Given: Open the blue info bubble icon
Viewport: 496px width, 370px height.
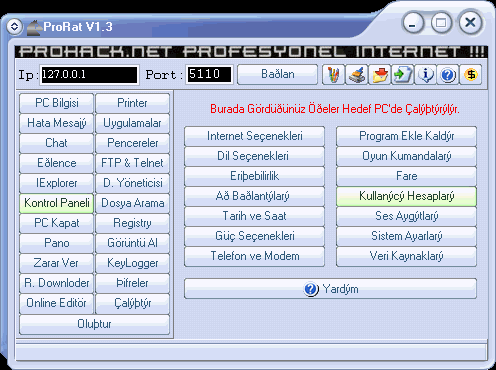Looking at the screenshot, I should coord(425,74).
